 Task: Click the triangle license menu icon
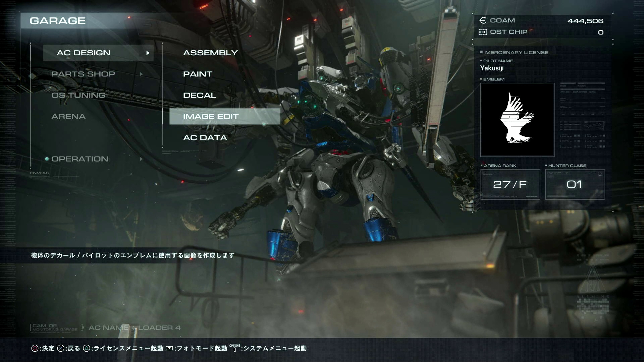(x=87, y=348)
